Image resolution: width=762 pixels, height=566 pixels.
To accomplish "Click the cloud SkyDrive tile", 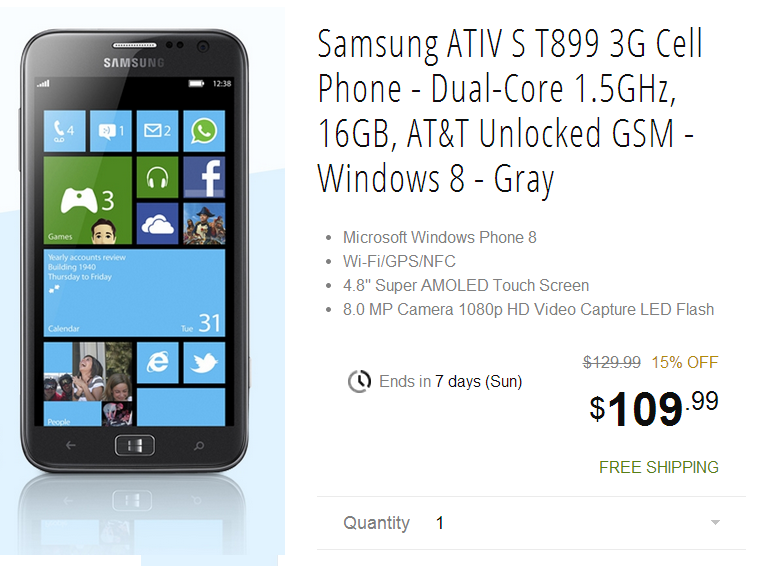I will pos(157,223).
